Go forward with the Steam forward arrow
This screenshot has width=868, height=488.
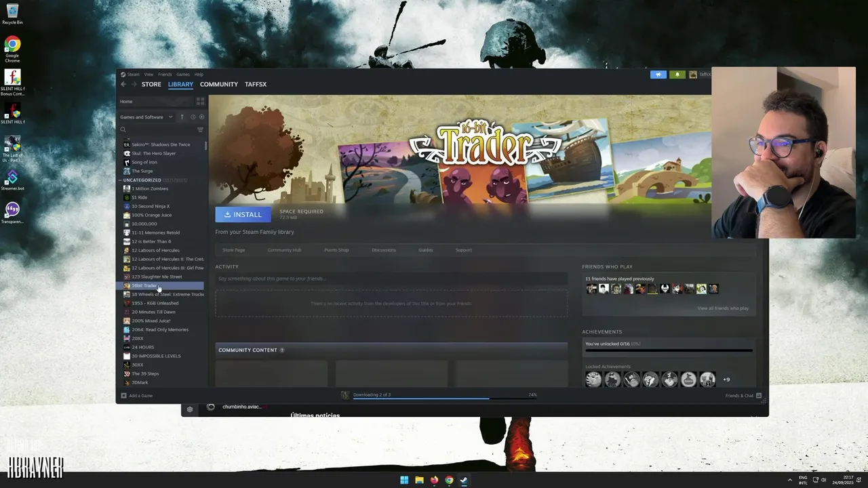(x=134, y=84)
